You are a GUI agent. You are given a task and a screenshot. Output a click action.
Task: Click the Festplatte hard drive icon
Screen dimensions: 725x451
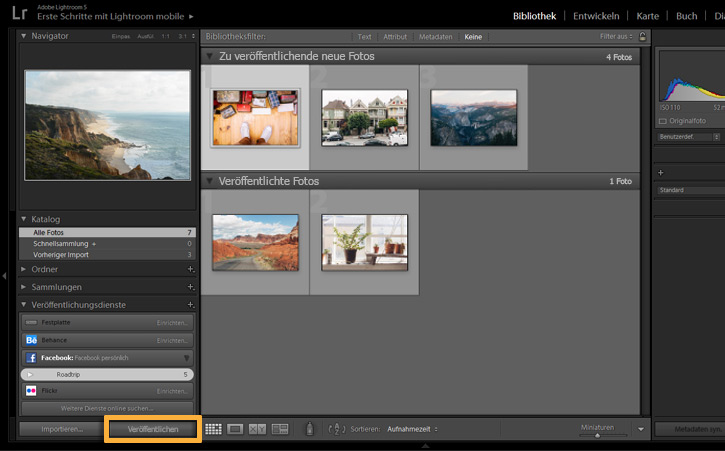[x=31, y=322]
